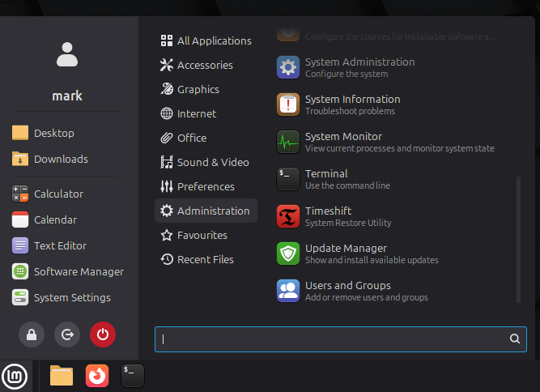
Task: Open the Desktop folder shortcut
Action: tap(43, 133)
